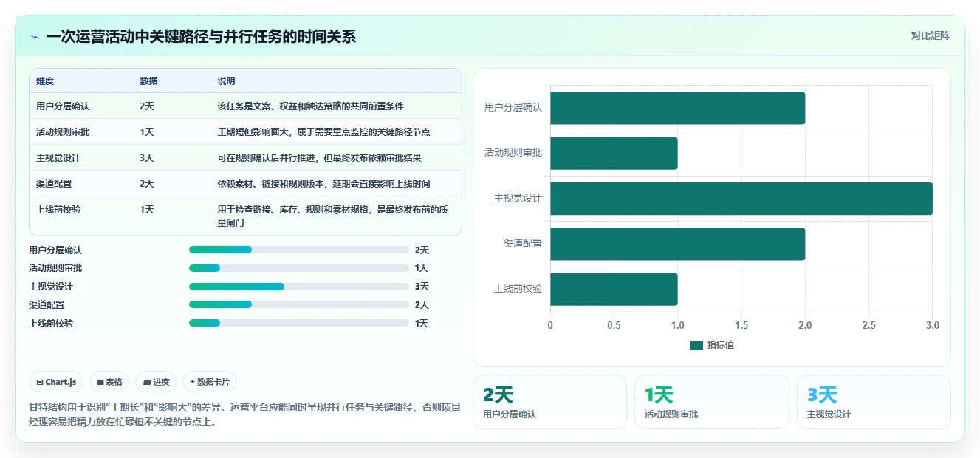Click the 活动规则审批 chart bar
Screen dimensions: 980x458
[614, 153]
